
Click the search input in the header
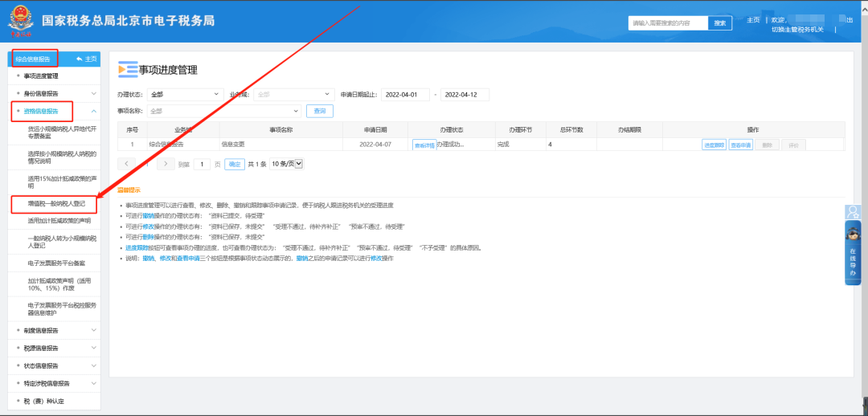[x=668, y=22]
